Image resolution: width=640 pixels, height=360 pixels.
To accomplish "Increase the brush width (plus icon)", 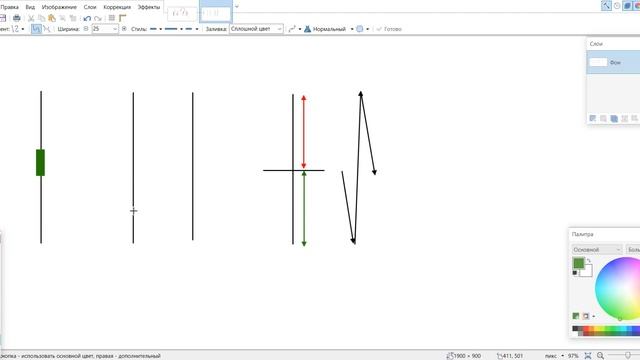I will [124, 29].
